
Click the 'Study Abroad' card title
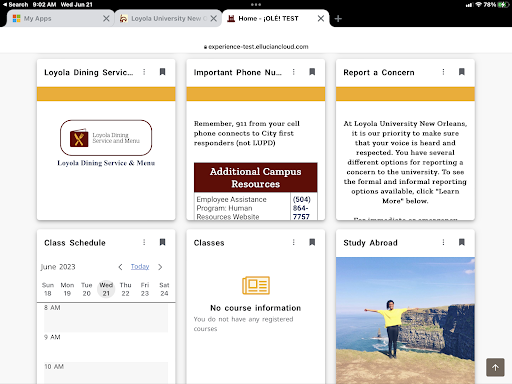[x=370, y=243]
